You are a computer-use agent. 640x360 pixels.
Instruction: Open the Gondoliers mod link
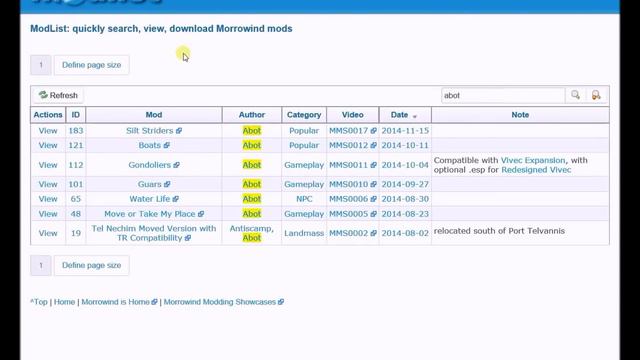(x=149, y=165)
